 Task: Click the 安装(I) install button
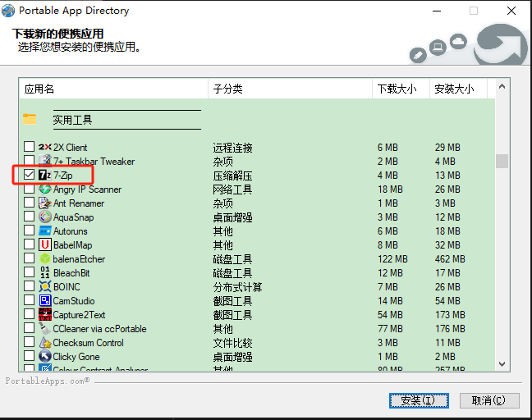click(x=419, y=400)
